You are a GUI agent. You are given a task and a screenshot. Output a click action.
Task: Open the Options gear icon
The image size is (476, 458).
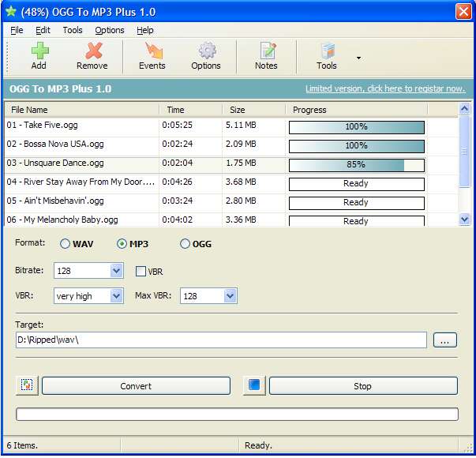tap(208, 51)
